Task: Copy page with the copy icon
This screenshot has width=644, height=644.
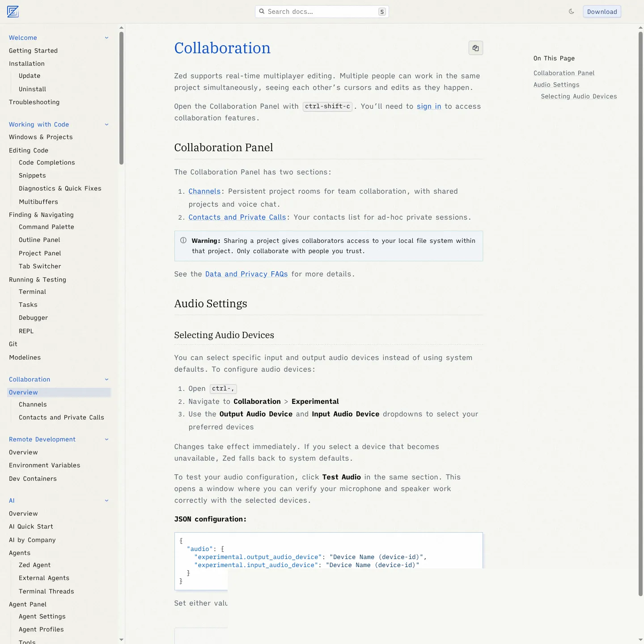Action: tap(476, 48)
